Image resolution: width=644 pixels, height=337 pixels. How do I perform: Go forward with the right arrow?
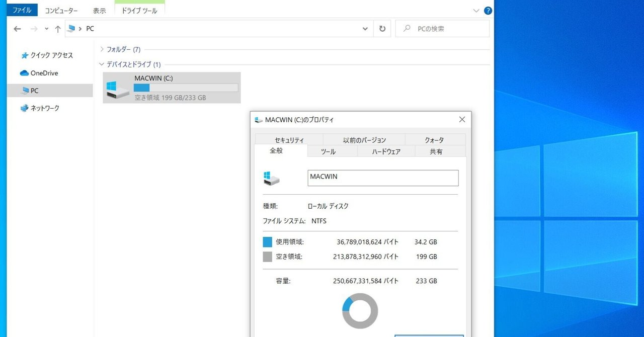coord(34,29)
